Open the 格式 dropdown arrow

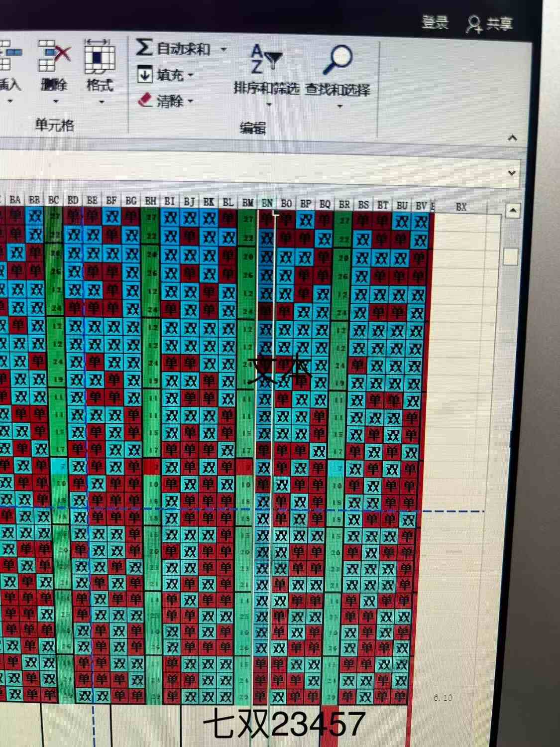point(102,102)
